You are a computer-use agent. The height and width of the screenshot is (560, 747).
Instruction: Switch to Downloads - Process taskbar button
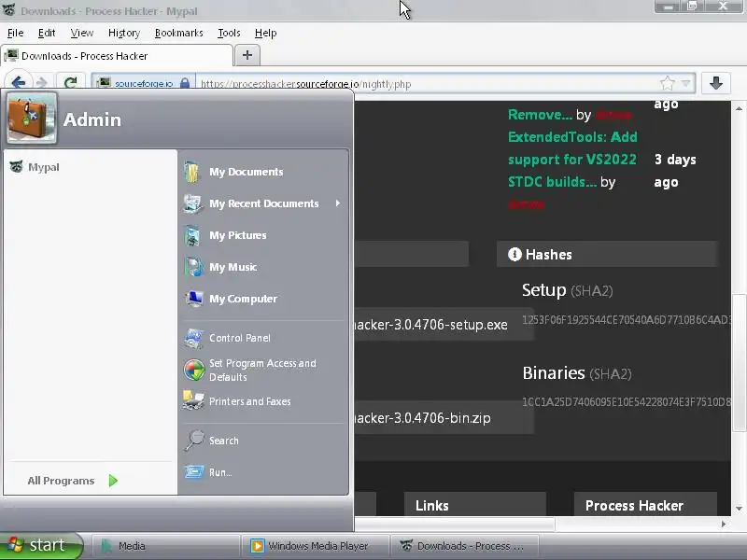tap(465, 546)
